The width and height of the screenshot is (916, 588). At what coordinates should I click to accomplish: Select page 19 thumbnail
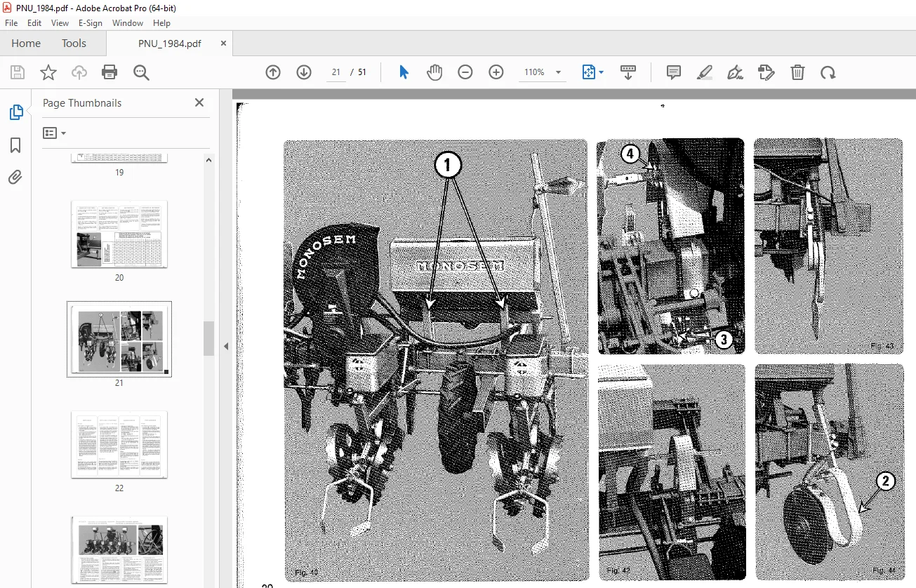pyautogui.click(x=119, y=158)
